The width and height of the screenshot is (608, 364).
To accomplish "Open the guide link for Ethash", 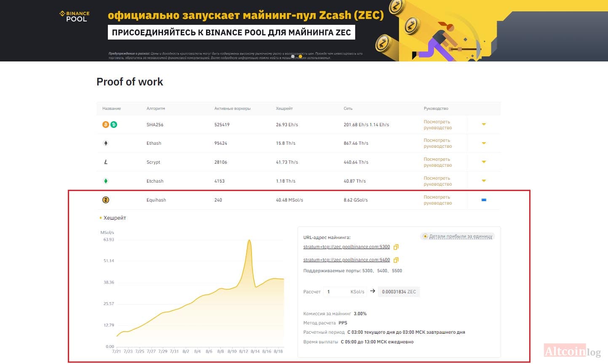I will [x=438, y=143].
